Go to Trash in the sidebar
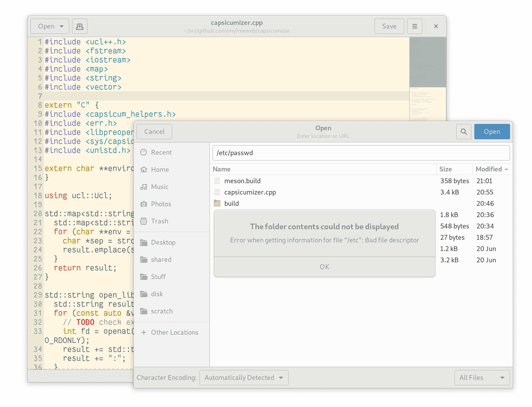This screenshot has height=407, width=532. click(172, 221)
